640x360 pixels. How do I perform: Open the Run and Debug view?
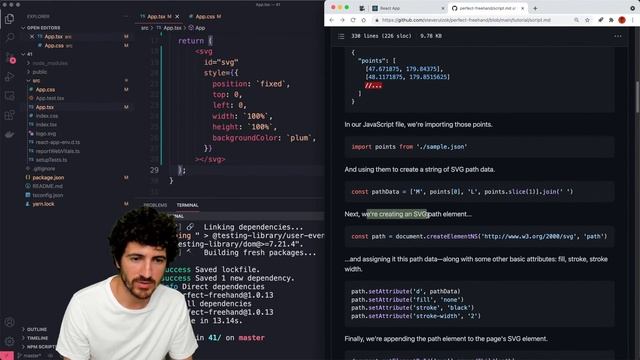(x=9, y=77)
